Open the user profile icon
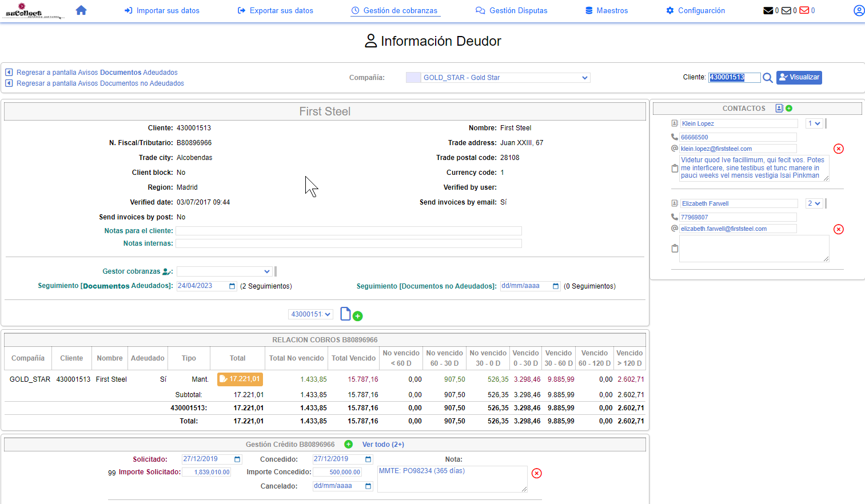This screenshot has width=865, height=504. coord(859,10)
